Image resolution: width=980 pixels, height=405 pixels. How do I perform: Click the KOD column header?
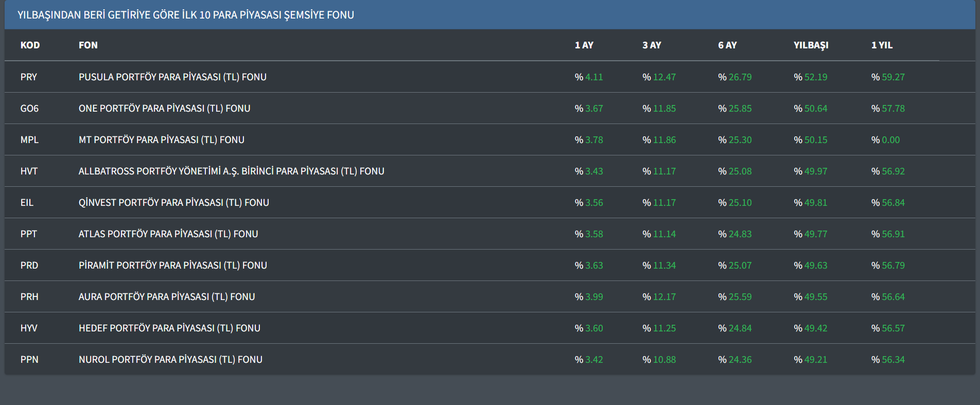tap(30, 45)
